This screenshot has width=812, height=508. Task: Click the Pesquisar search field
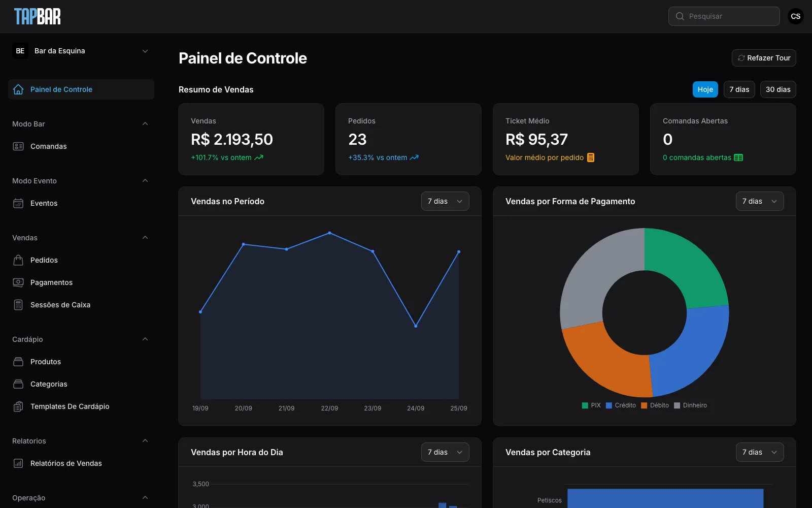tap(724, 16)
